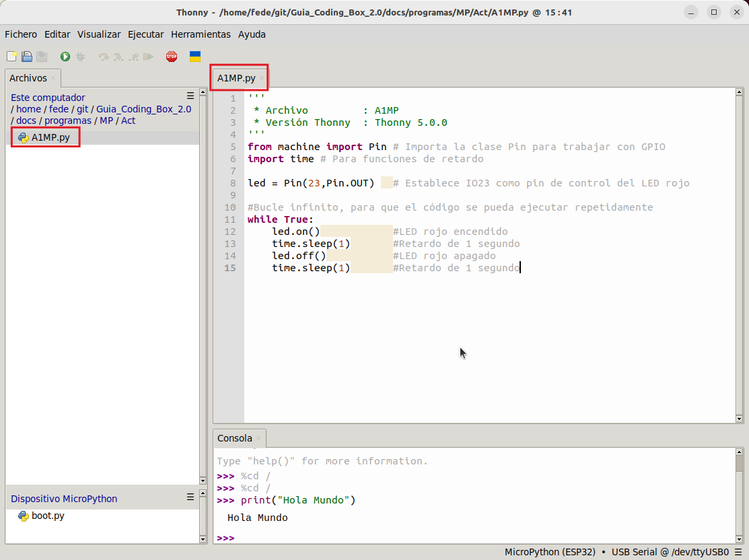Navigate to fede folder in path

click(x=59, y=109)
